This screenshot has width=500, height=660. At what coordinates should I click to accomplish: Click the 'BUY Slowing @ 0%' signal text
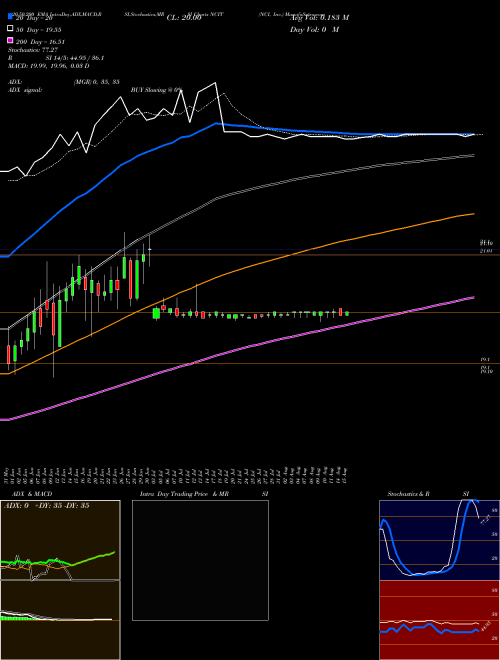(x=156, y=90)
